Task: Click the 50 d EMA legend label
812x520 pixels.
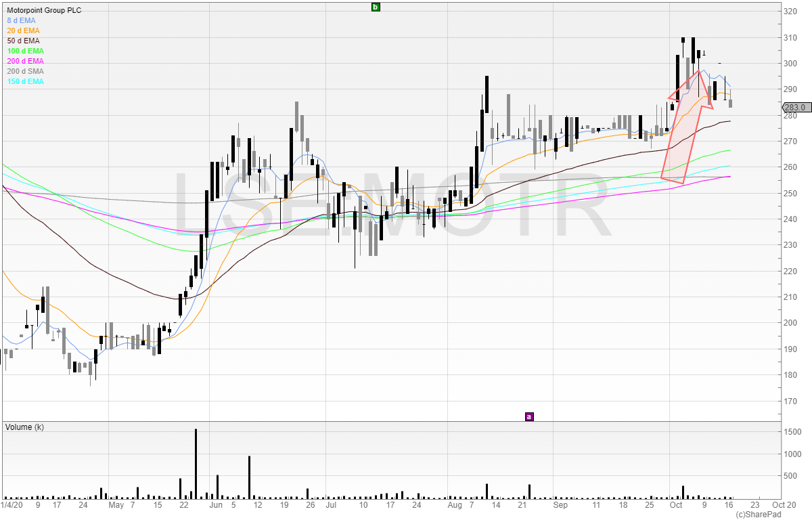Action: pyautogui.click(x=24, y=41)
